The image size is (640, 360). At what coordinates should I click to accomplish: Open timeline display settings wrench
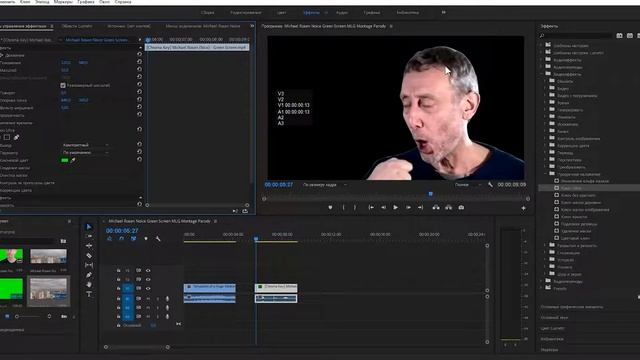click(158, 238)
